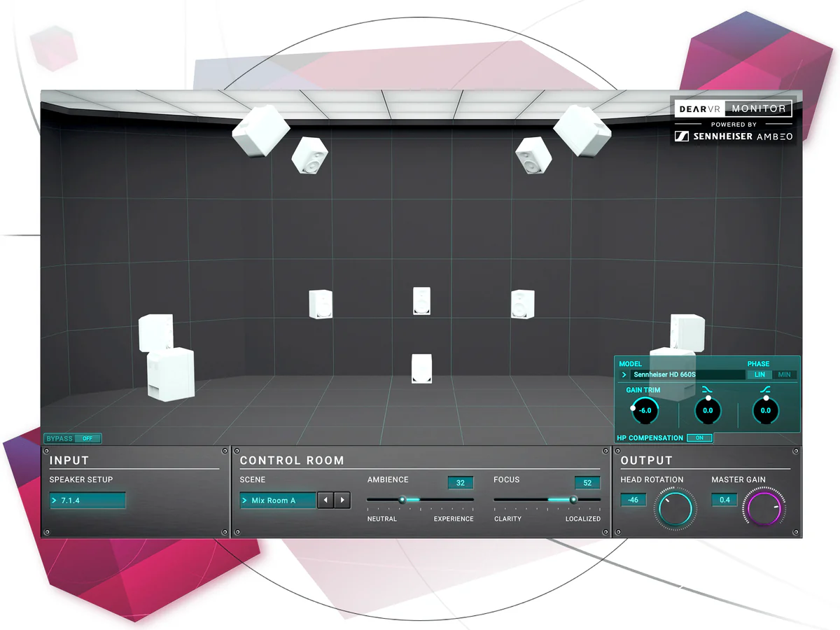
Task: Click the Gain Trim knob
Action: tap(645, 410)
